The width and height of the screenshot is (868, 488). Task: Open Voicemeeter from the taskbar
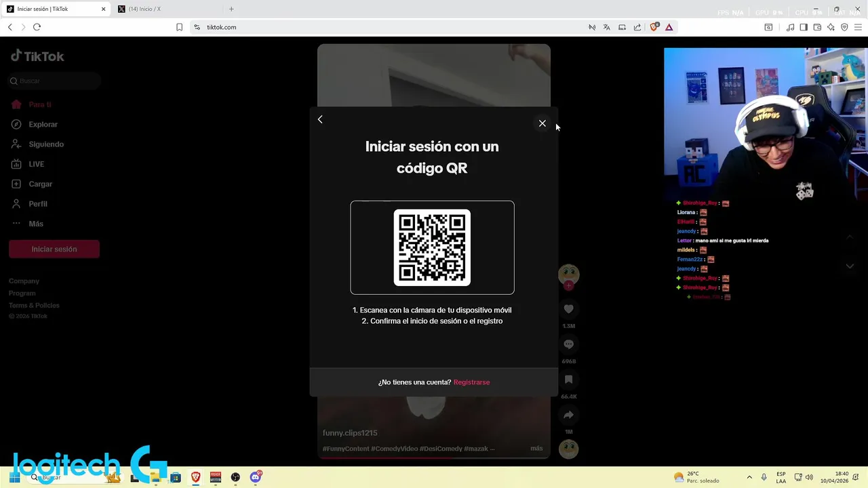(x=216, y=477)
